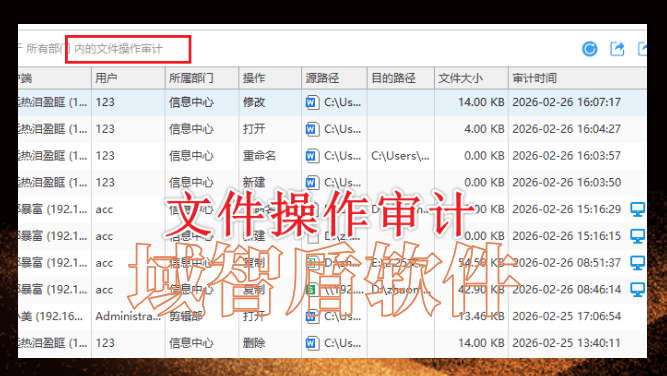Click the export icon beside refresh
Screen dimensions: 667x376
coord(617,49)
